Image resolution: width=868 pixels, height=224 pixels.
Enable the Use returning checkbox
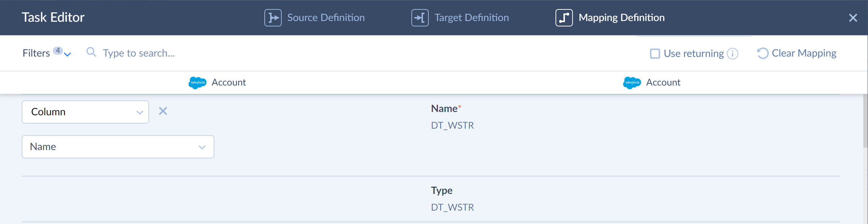tap(655, 54)
